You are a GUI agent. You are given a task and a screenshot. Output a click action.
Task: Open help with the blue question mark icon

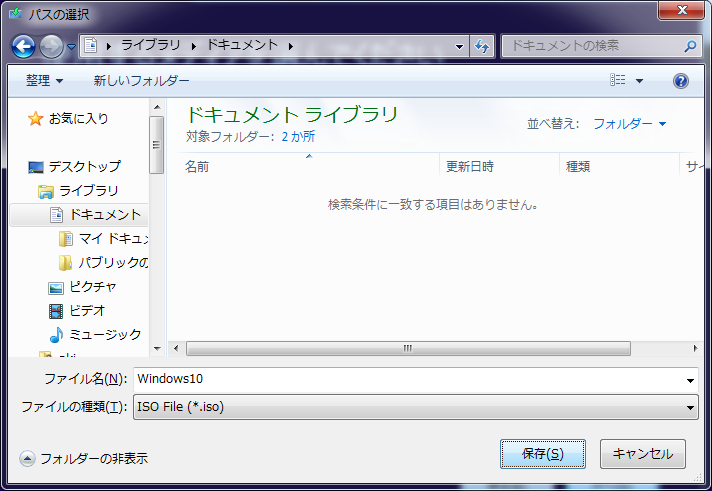click(681, 81)
